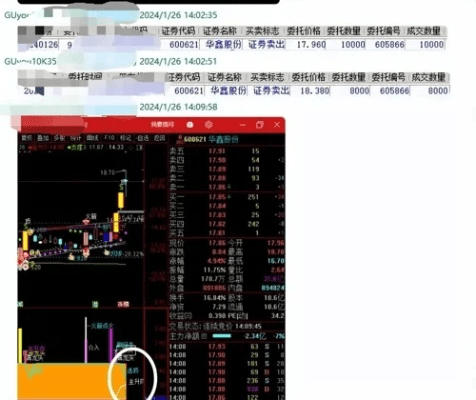Click 成交数量 header in first order table
This screenshot has height=400, width=476.
(424, 31)
